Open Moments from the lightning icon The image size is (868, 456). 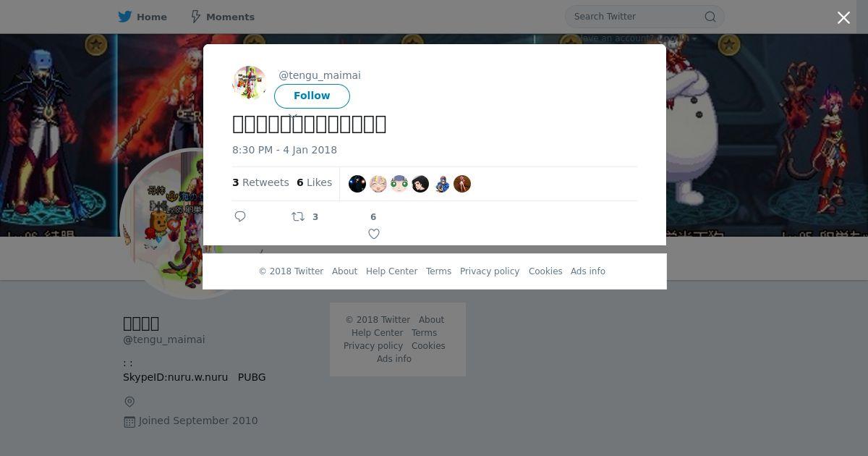click(195, 17)
